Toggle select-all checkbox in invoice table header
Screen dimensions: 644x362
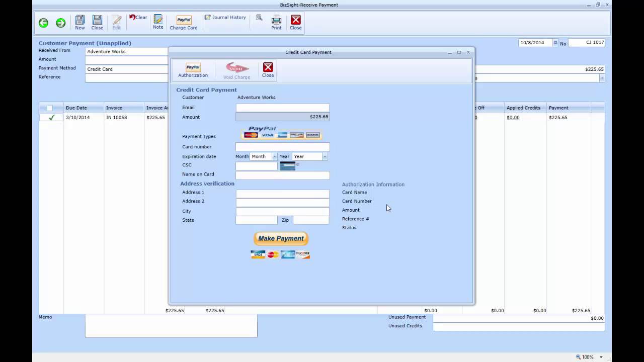50,108
